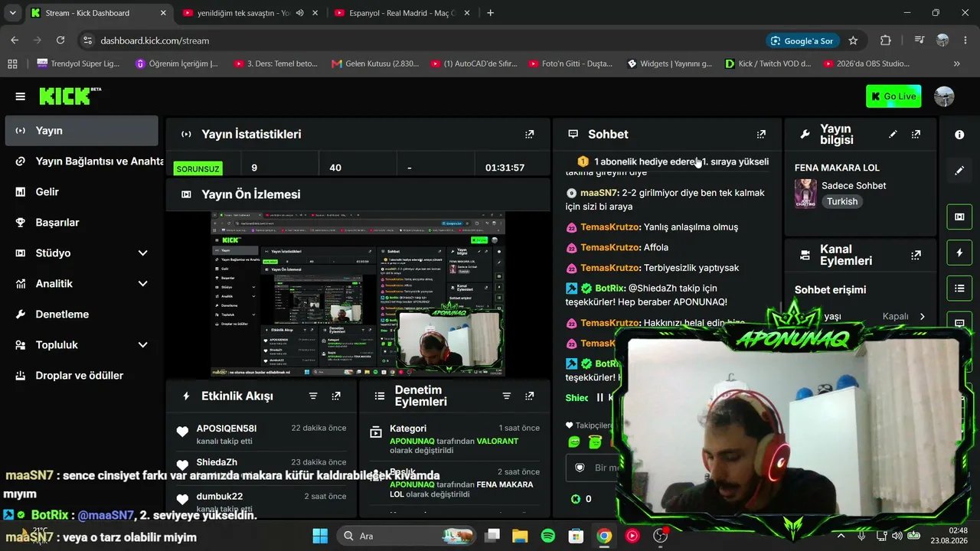Image resolution: width=980 pixels, height=551 pixels.
Task: Pop out the Sohbet chat panel
Action: [761, 134]
